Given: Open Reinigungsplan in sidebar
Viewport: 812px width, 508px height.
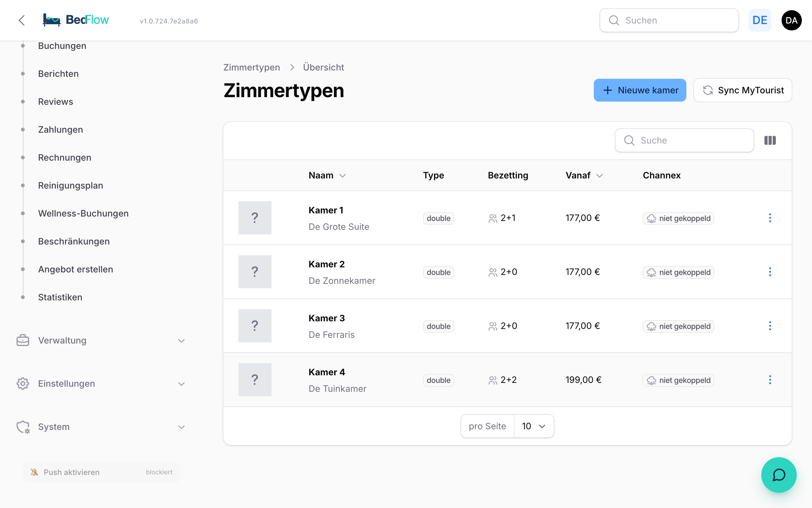Looking at the screenshot, I should click(70, 185).
